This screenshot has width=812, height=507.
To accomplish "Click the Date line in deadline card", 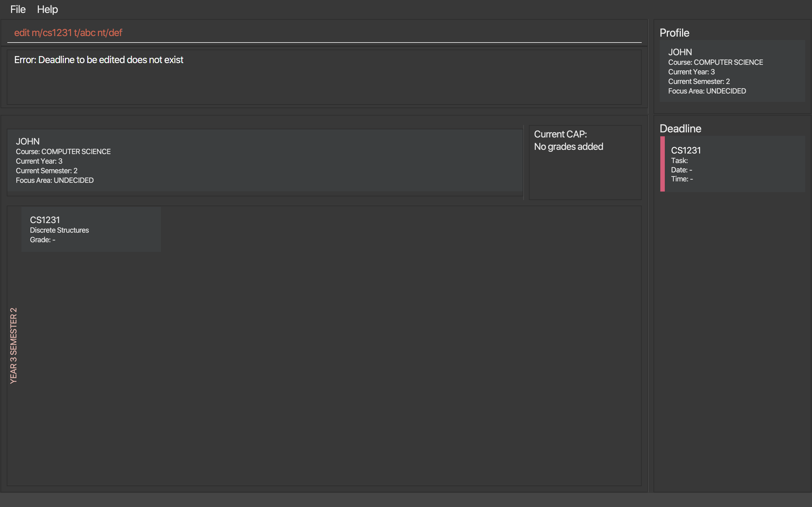I will pos(681,170).
